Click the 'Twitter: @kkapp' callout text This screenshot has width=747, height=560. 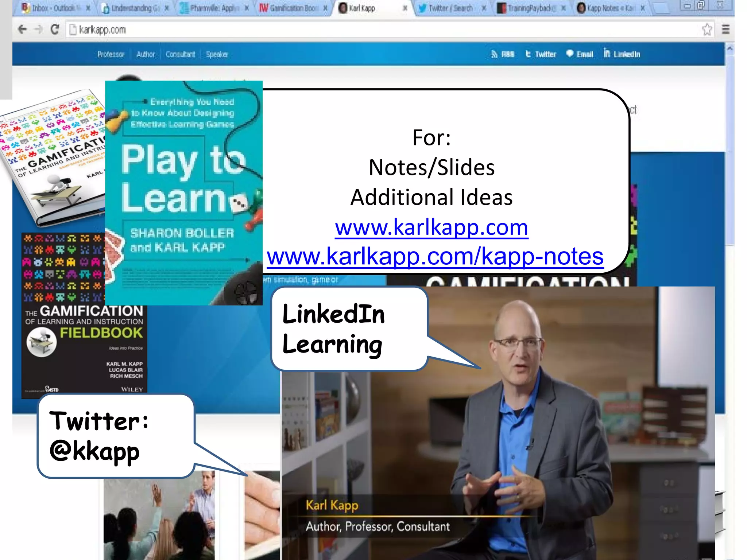pyautogui.click(x=99, y=436)
